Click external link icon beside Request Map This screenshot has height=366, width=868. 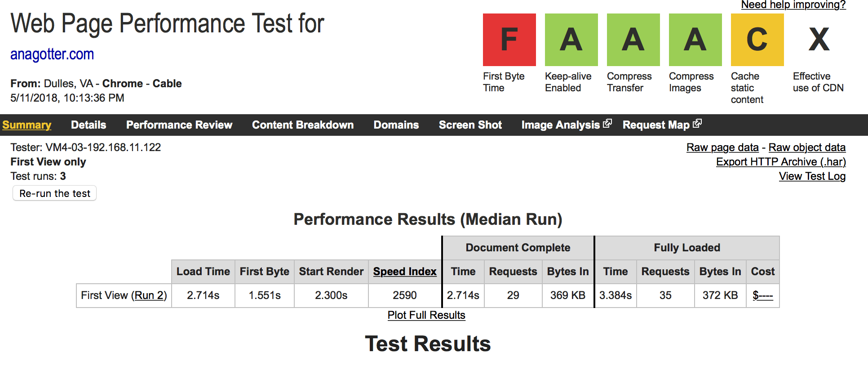pos(697,123)
